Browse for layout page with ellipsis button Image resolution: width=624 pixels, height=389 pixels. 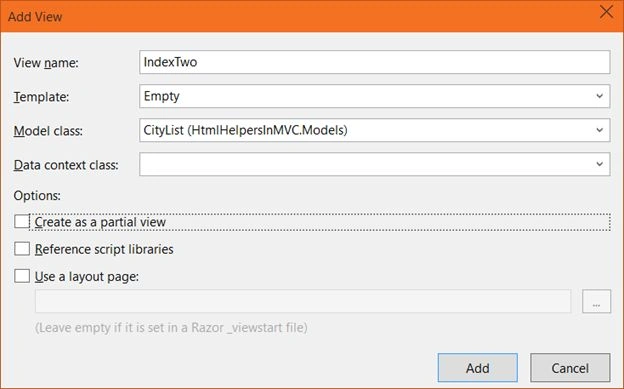596,301
